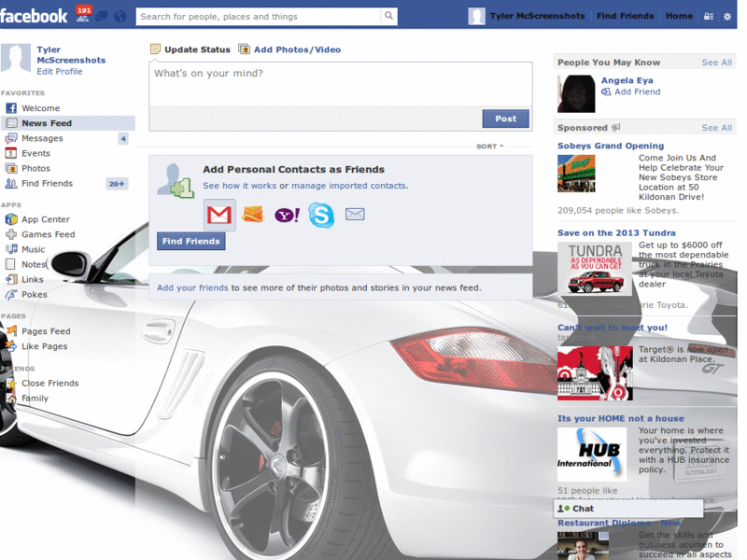The height and width of the screenshot is (560, 747).
Task: Click the Target ad image
Action: [595, 373]
